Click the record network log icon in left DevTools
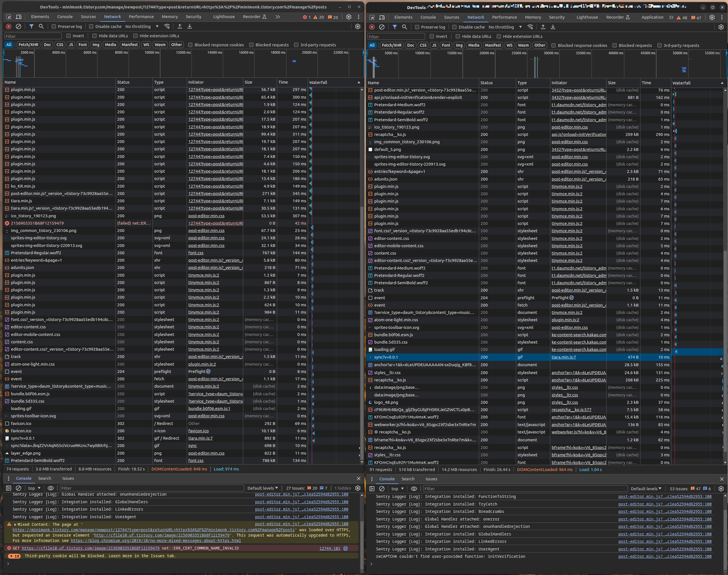The image size is (728, 575). (x=9, y=26)
